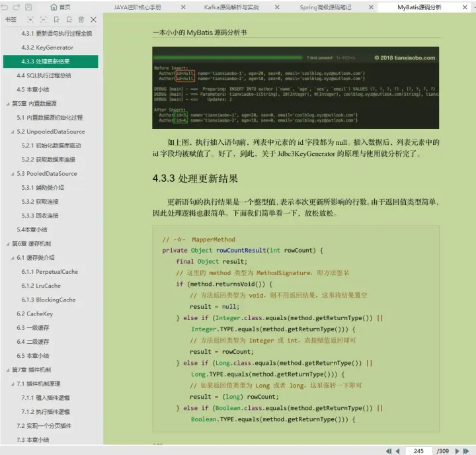This screenshot has width=476, height=455.
Task: Open 6.2 CacheKey bookmark
Action: tap(34, 313)
